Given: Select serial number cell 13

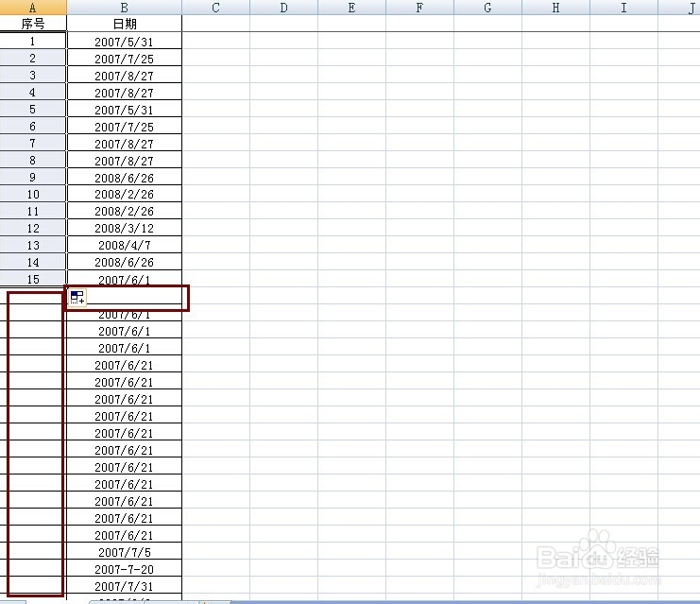Looking at the screenshot, I should (33, 245).
